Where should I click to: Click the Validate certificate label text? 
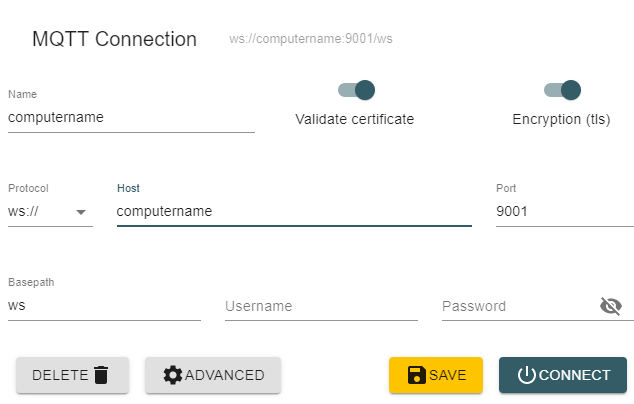tap(354, 119)
